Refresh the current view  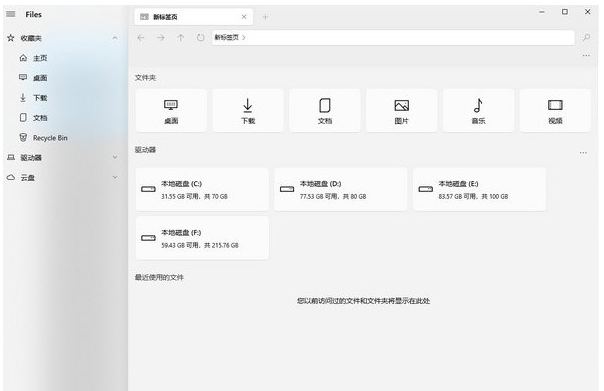(201, 37)
